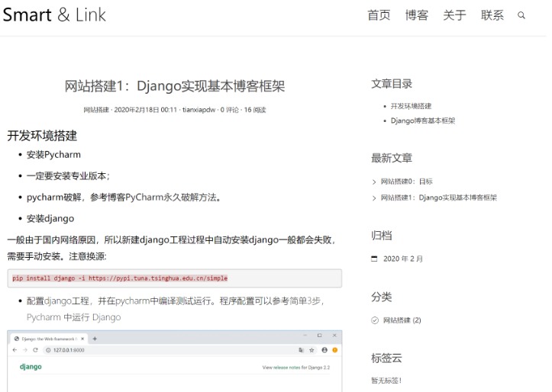Open the 联系 navigation item
The width and height of the screenshot is (552, 392).
tap(492, 15)
